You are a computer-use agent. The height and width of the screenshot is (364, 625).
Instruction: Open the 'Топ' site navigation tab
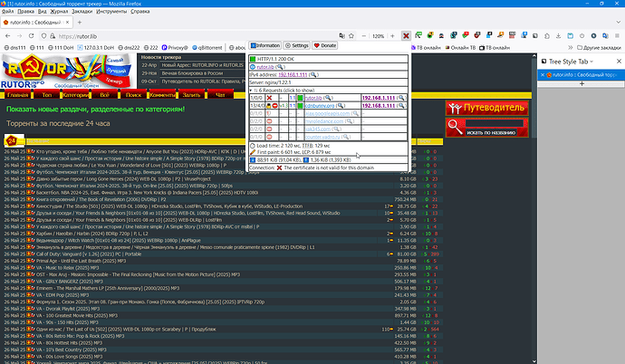(x=46, y=95)
